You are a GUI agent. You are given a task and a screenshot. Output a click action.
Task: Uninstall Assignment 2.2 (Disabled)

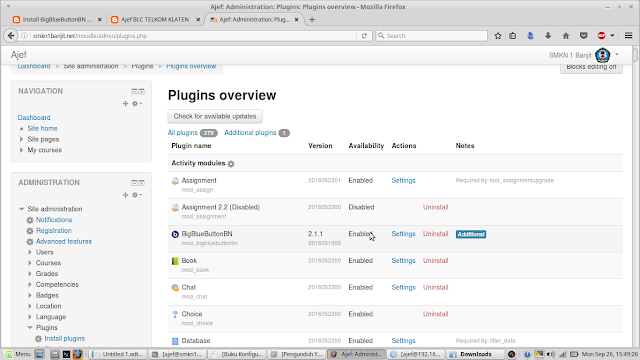(x=435, y=207)
